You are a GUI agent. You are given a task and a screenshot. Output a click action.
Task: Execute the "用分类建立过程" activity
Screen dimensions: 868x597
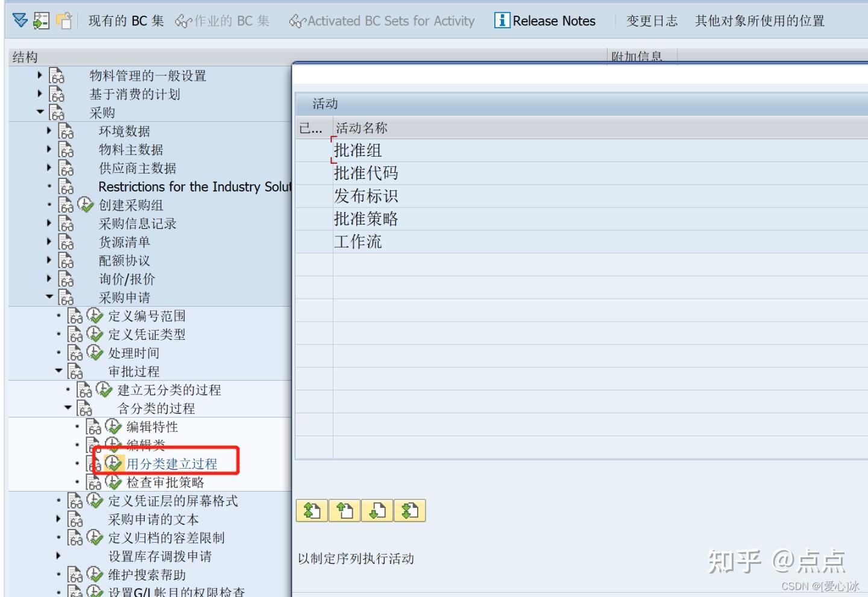[114, 463]
